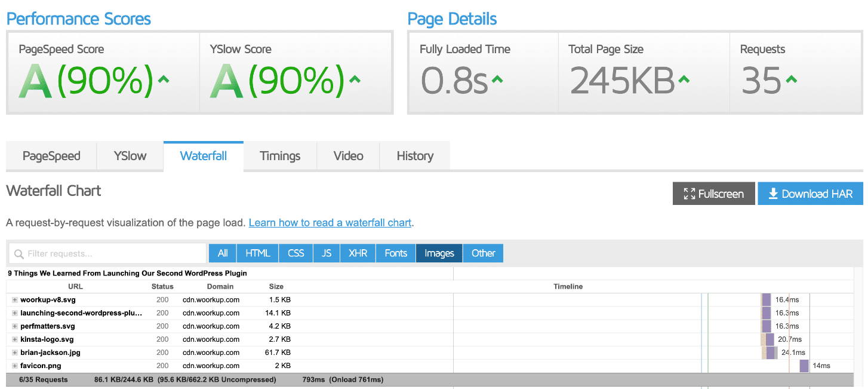Click the Requests count arrow icon
The width and height of the screenshot is (868, 389).
[790, 79]
